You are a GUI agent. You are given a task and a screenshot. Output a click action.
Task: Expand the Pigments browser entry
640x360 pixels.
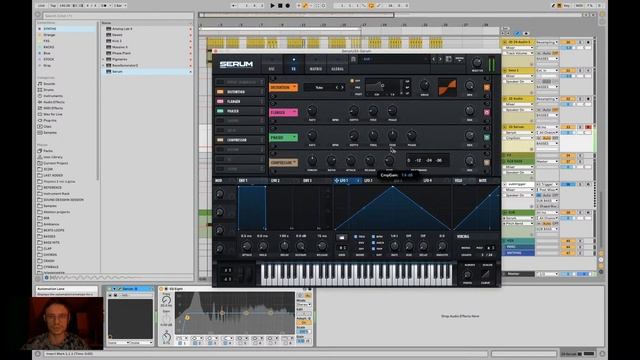pos(104,59)
